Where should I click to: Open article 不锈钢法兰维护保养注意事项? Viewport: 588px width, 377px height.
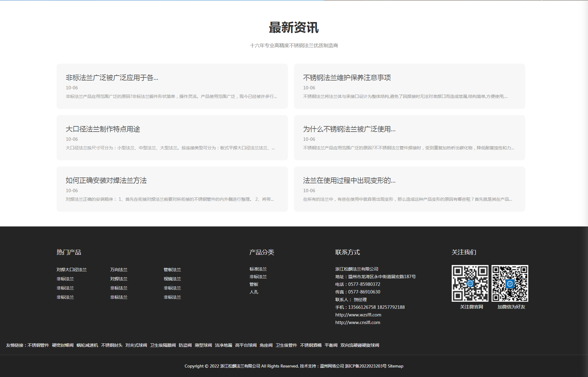click(x=347, y=78)
